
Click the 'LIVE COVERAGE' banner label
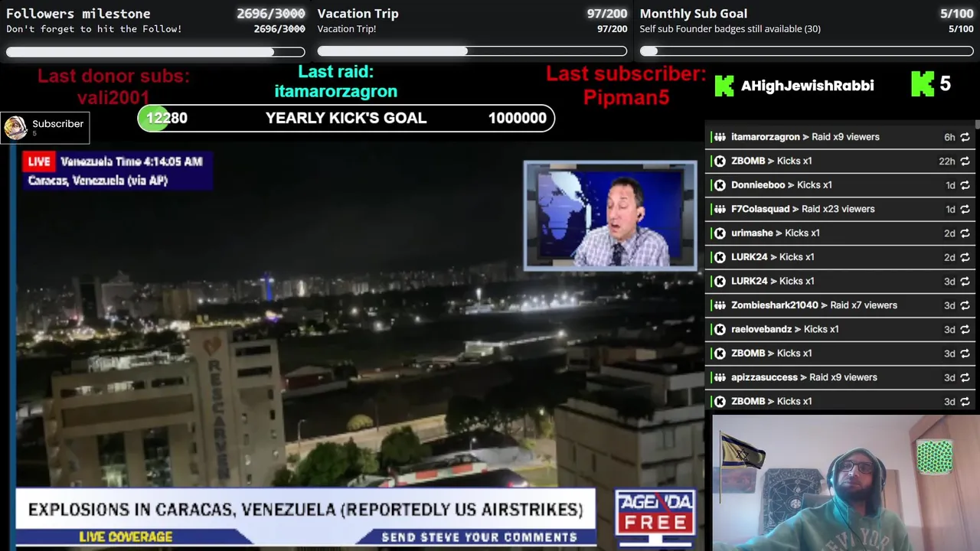(x=126, y=537)
